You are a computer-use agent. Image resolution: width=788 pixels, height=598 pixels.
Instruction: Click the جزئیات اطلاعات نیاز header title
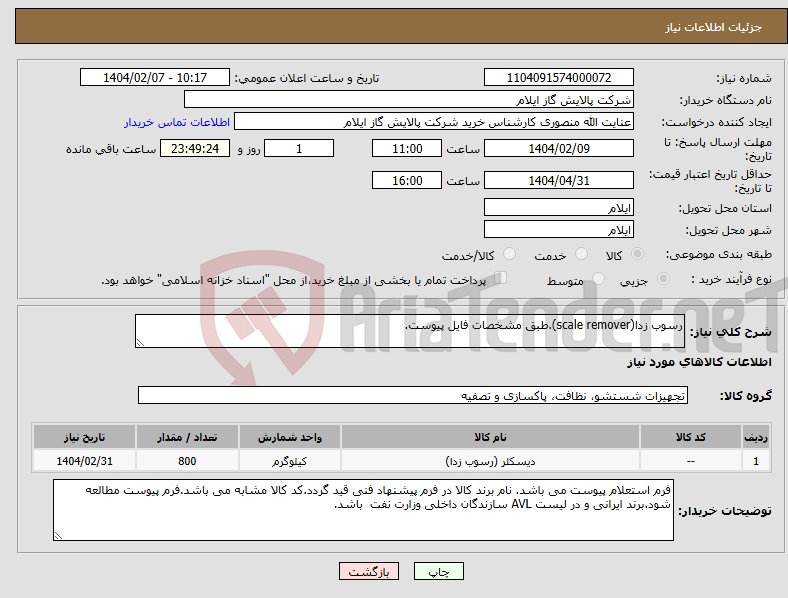pos(714,27)
